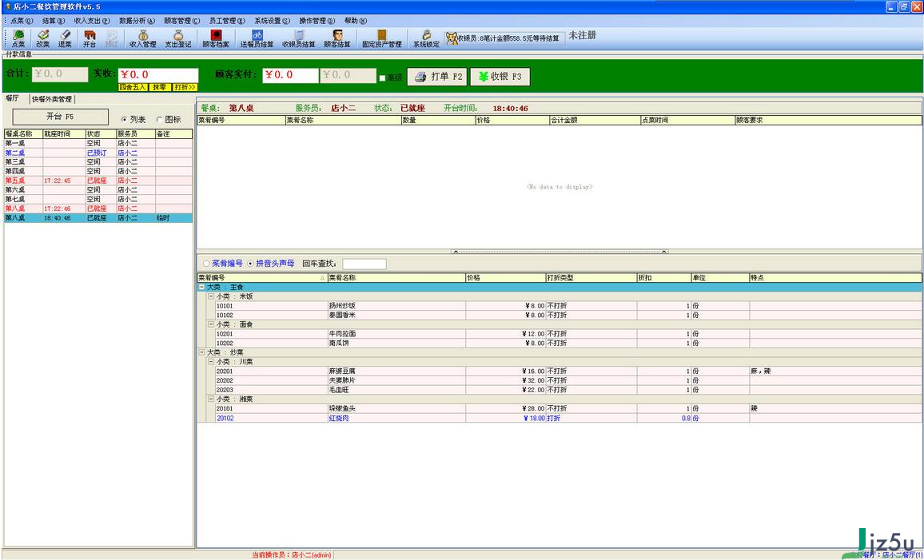Open the 点菜(O) menu in the menu bar

click(x=22, y=21)
